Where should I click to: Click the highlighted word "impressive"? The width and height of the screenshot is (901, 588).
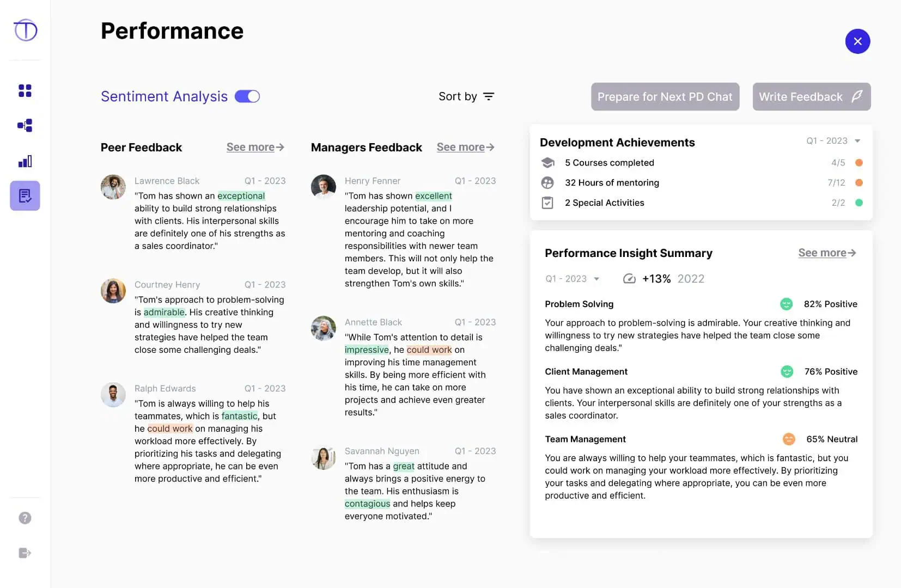[x=367, y=350]
